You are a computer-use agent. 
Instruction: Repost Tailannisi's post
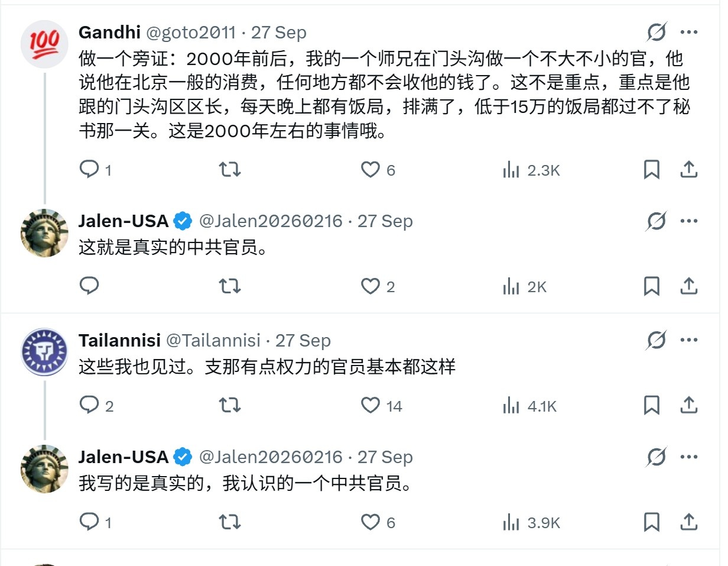(230, 406)
